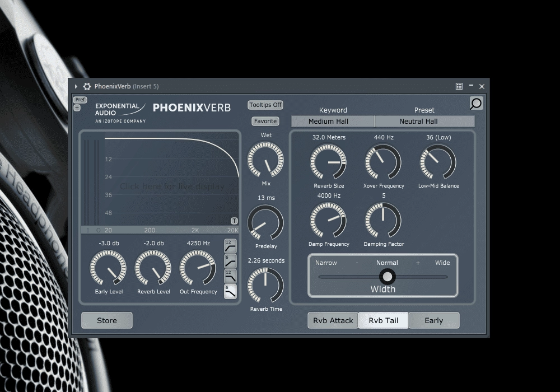Viewport: 560px width, 392px height.
Task: Click the Mix knob
Action: (x=265, y=160)
